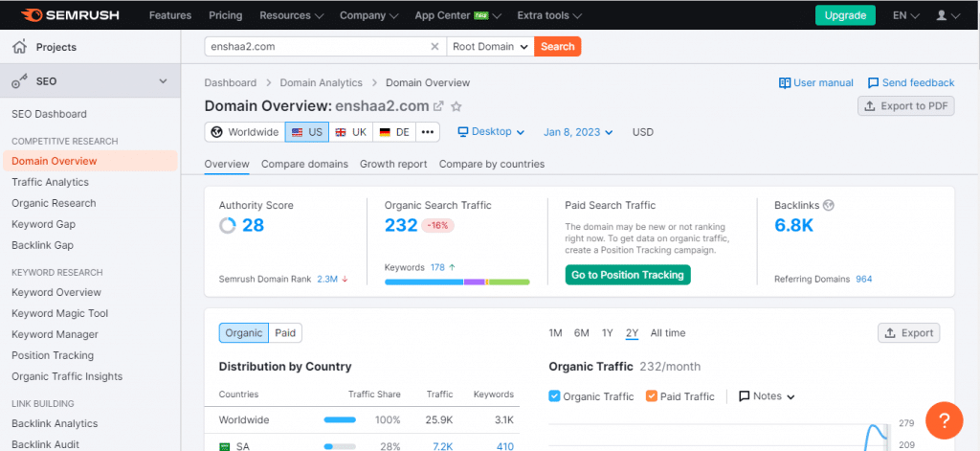This screenshot has width=980, height=451.
Task: Click the Export to PDF button
Action: (905, 106)
